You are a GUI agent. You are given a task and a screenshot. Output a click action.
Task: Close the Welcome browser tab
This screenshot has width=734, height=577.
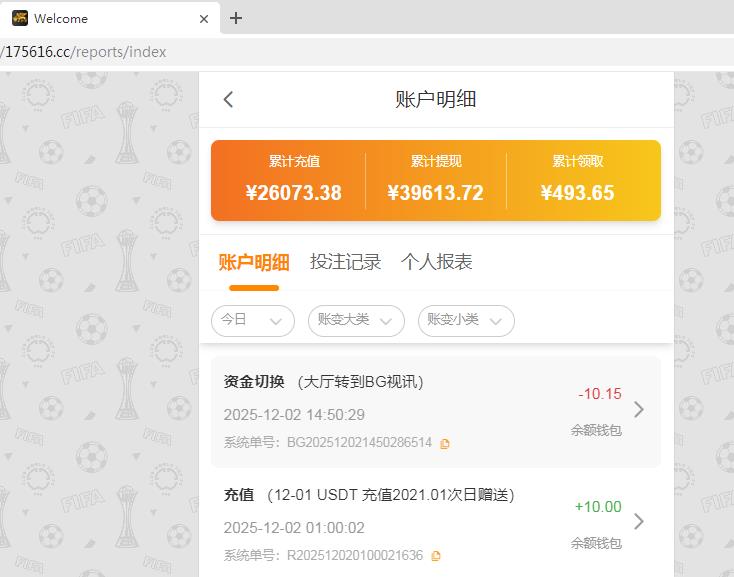coord(204,19)
